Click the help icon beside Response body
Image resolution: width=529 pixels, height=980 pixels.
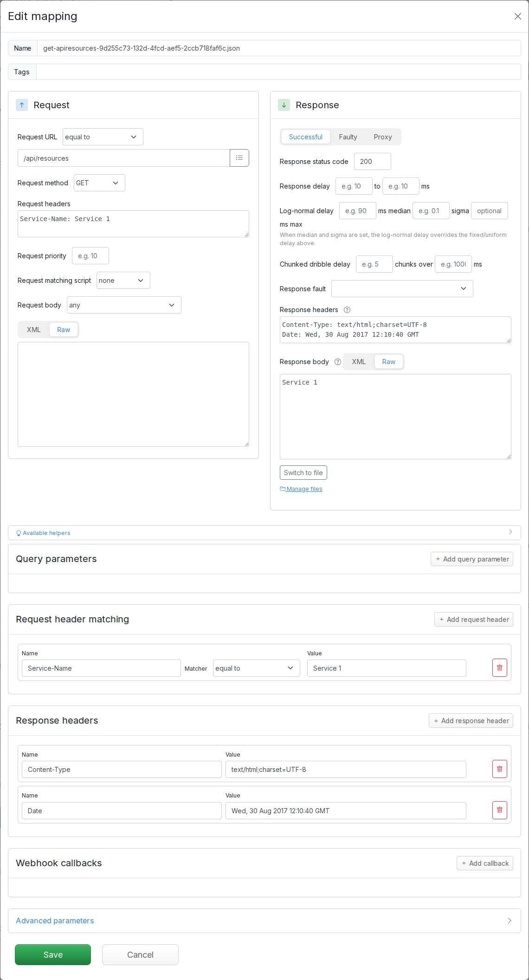pyautogui.click(x=338, y=362)
